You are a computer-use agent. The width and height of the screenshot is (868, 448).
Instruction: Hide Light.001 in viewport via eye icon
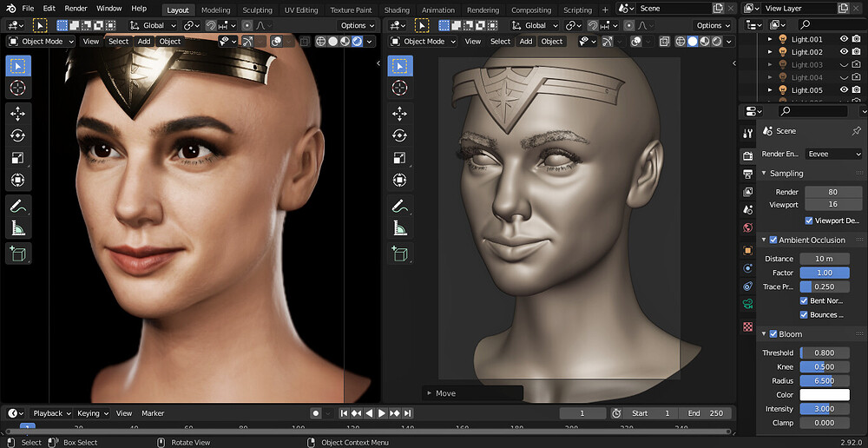point(845,39)
